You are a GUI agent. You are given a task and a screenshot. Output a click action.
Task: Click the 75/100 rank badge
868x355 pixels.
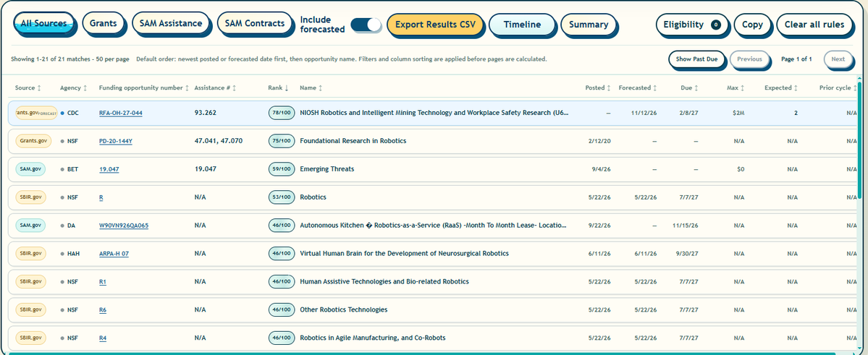[281, 141]
